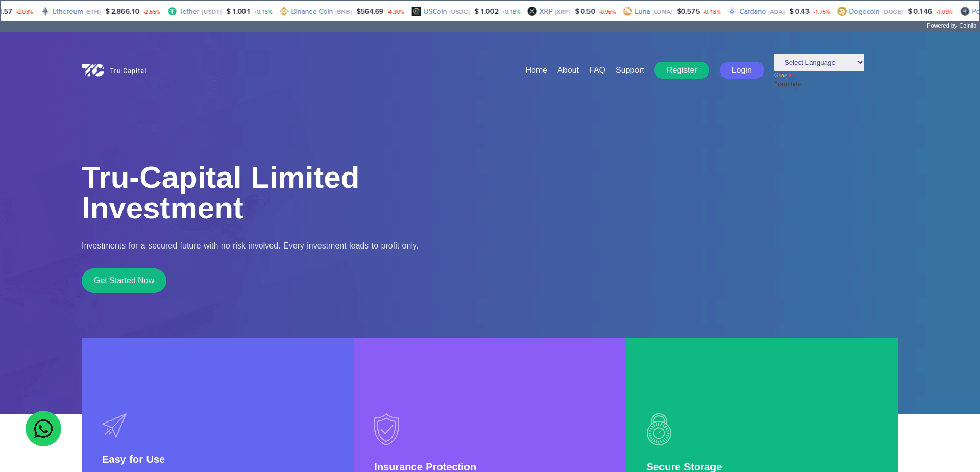Open the WhatsApp chat icon

pos(43,429)
